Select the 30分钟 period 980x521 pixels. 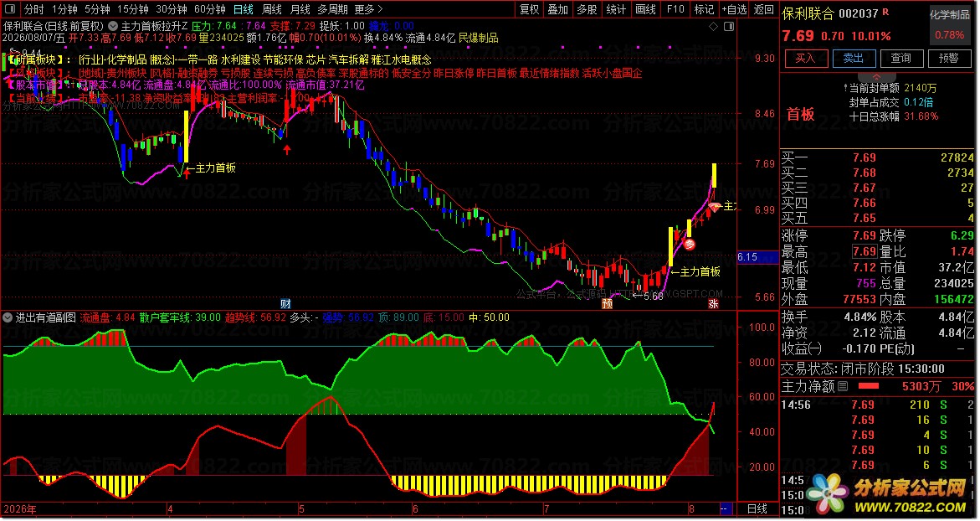(172, 9)
